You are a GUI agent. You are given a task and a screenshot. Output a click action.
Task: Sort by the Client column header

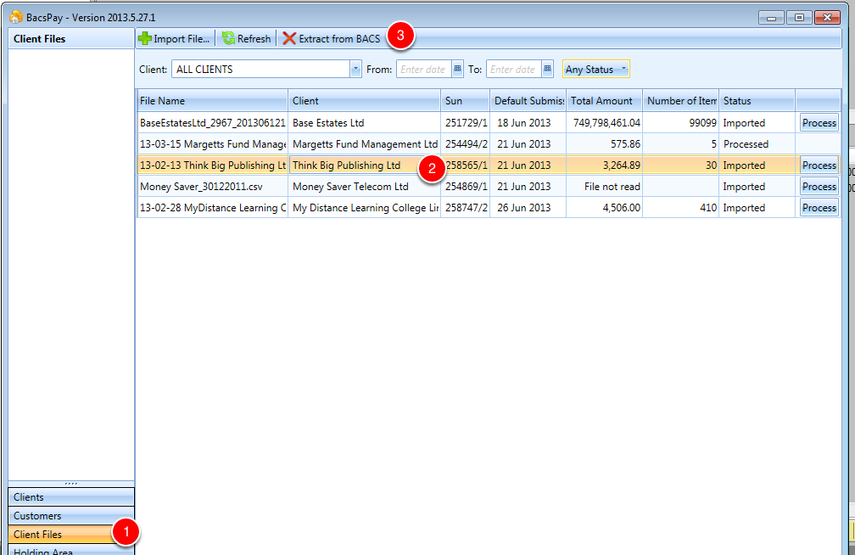pos(364,101)
